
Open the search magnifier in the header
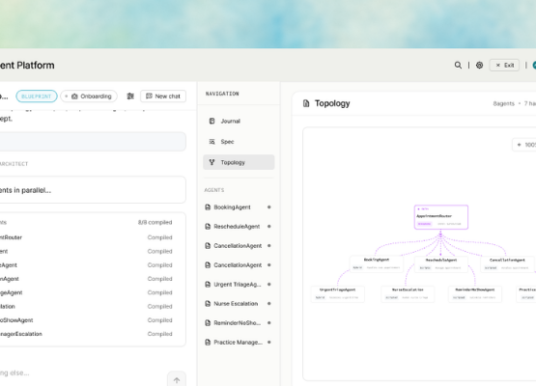[x=458, y=65]
